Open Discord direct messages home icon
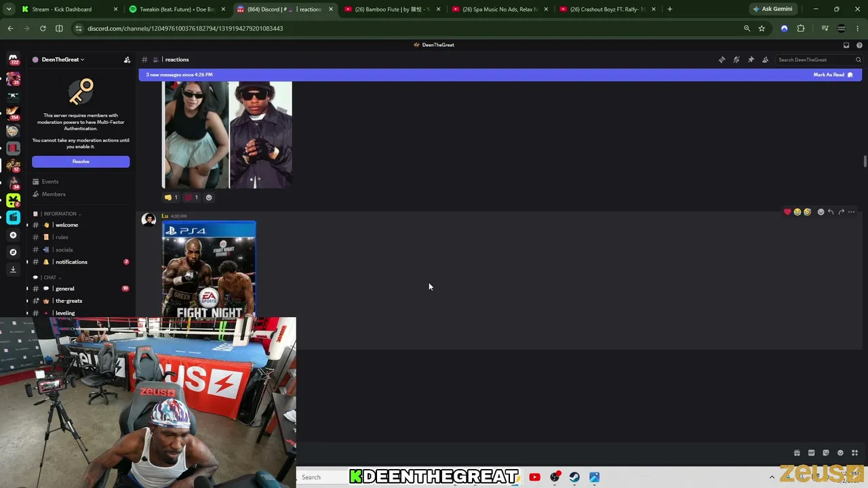The height and width of the screenshot is (488, 868). pos(13,58)
